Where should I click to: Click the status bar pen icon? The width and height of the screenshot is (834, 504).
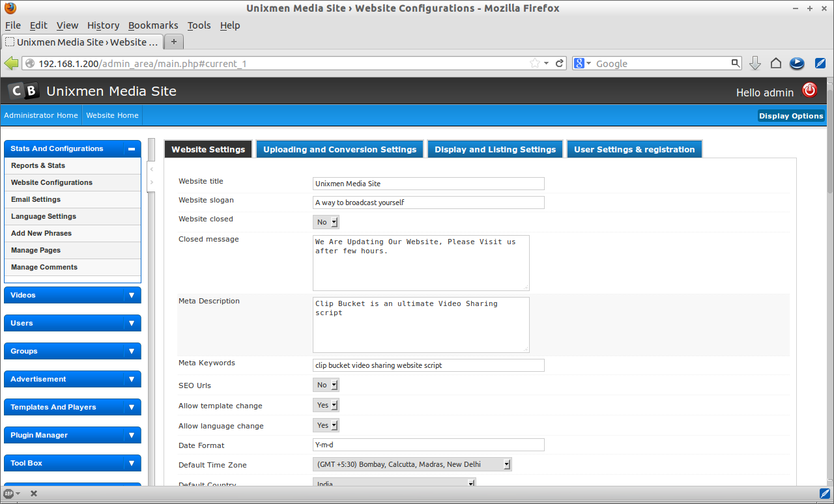824,494
